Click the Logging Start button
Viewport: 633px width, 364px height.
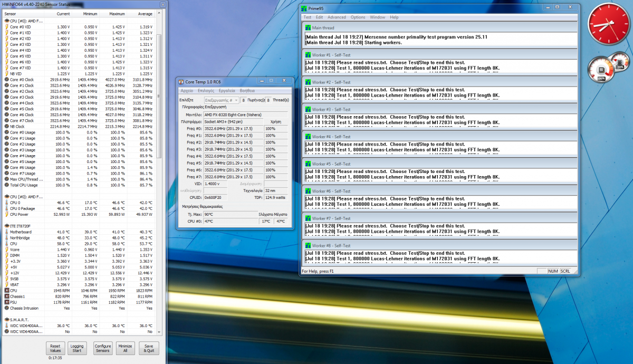coord(77,348)
